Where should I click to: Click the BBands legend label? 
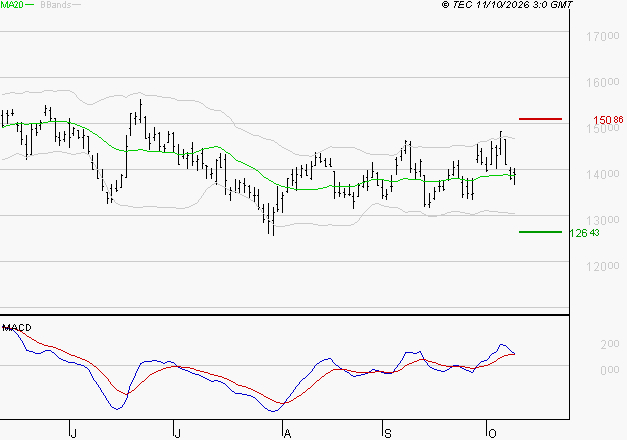56,5
